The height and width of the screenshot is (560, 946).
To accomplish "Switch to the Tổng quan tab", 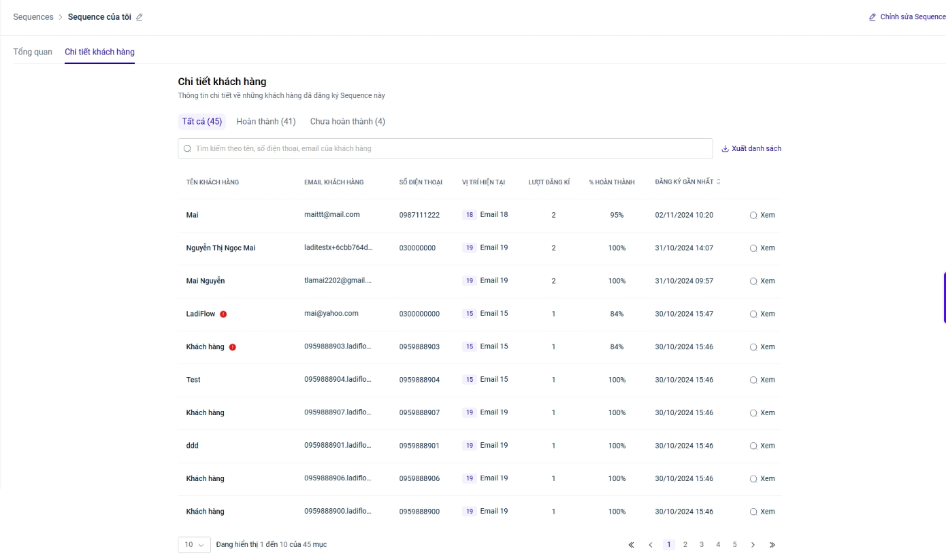I will pos(33,52).
